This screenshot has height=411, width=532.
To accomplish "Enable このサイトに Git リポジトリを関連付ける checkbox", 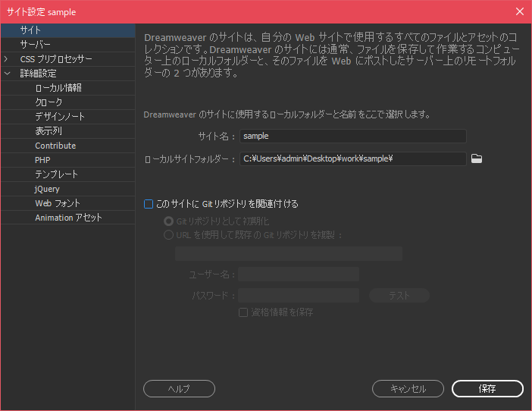I will [149, 204].
